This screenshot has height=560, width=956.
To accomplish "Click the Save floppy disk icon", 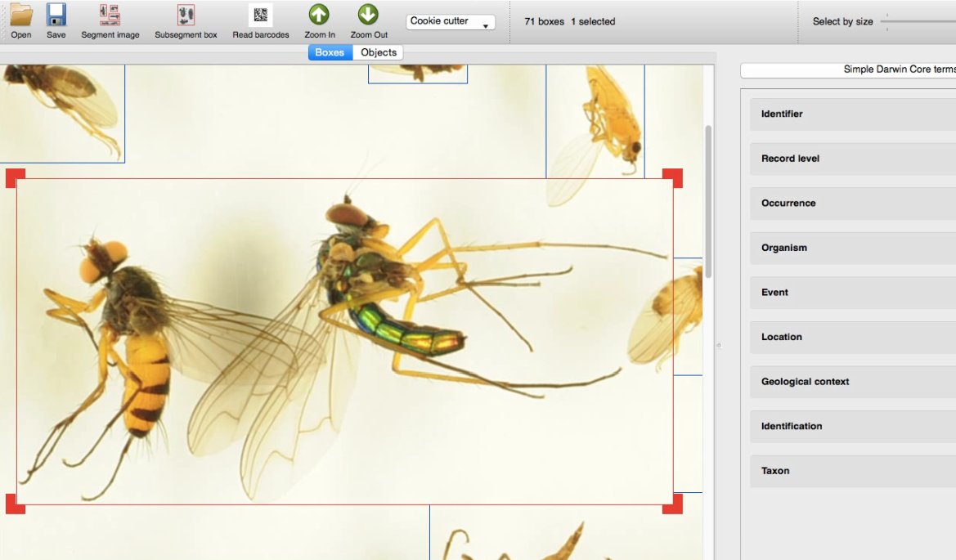I will tap(56, 16).
